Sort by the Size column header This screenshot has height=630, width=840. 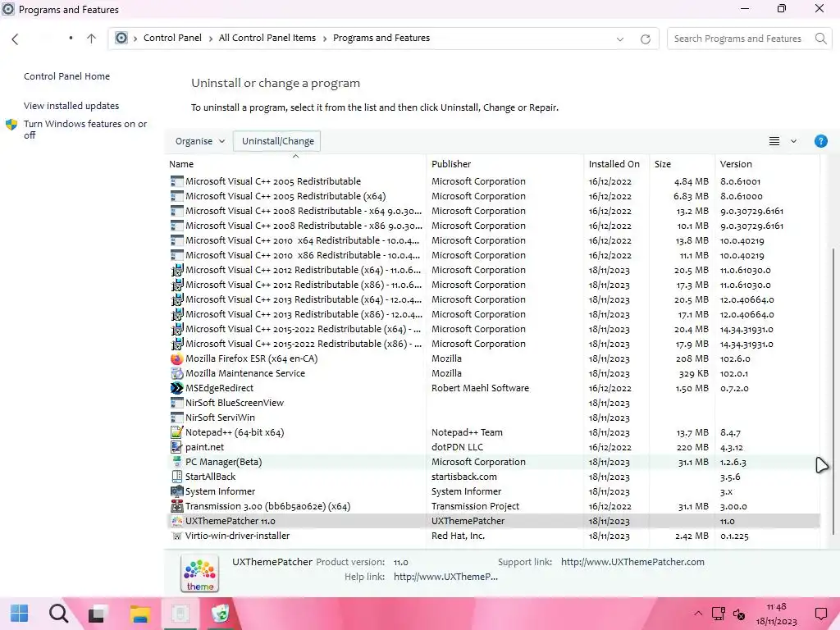(682, 164)
